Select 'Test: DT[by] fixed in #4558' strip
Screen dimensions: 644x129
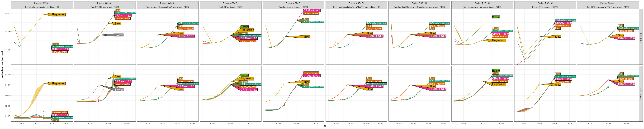tap(231, 7)
